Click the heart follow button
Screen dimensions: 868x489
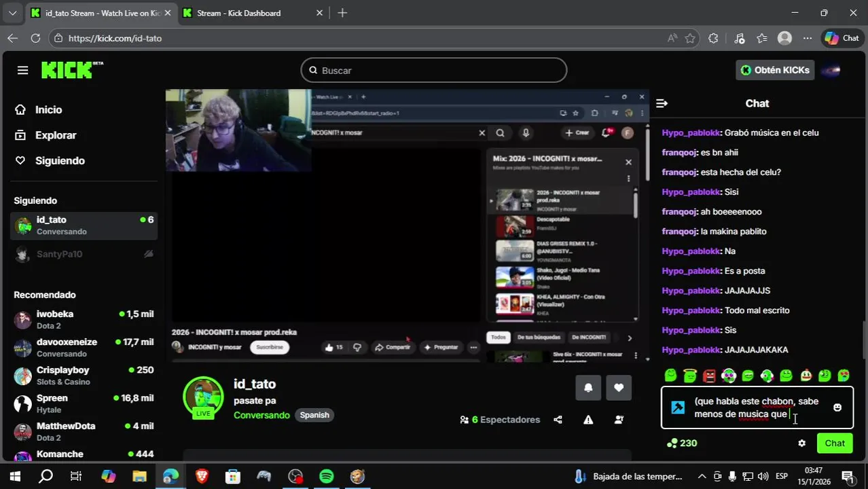pos(619,388)
